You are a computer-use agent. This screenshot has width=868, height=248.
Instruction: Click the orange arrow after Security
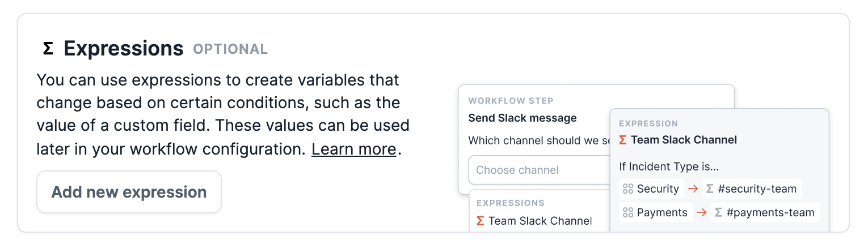[x=692, y=189]
